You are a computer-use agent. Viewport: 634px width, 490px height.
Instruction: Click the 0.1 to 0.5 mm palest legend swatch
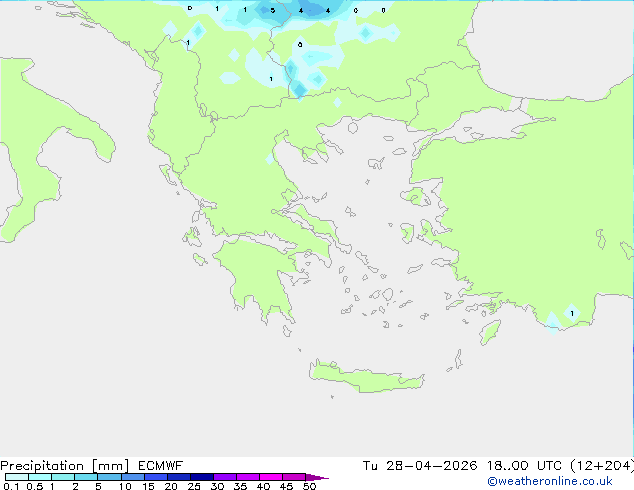click(17, 477)
